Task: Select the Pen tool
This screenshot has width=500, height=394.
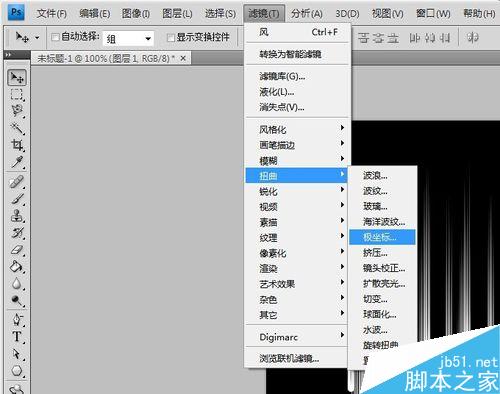Action: 17,320
